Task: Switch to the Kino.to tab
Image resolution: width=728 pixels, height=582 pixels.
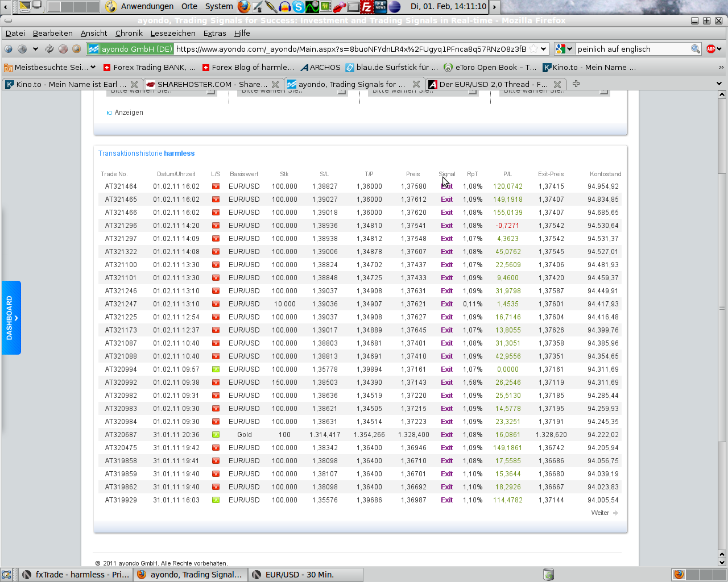Action: pos(72,84)
